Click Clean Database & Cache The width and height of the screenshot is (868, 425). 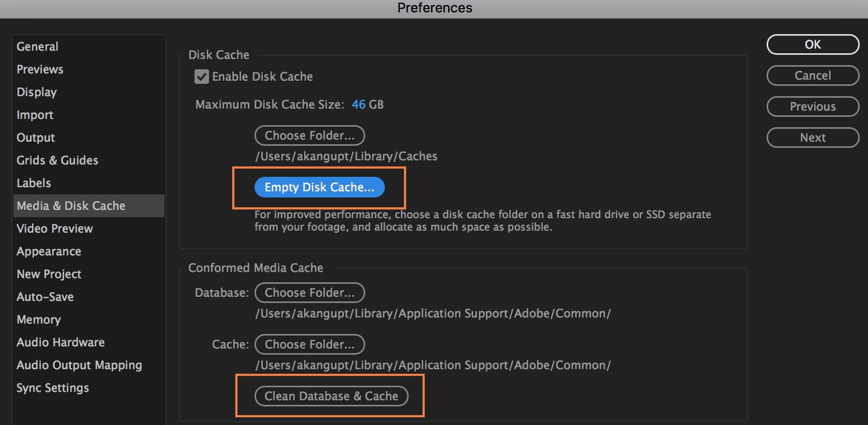pyautogui.click(x=331, y=396)
